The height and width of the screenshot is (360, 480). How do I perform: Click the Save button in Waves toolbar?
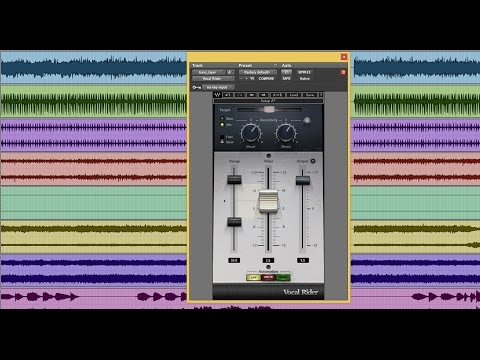(x=310, y=95)
